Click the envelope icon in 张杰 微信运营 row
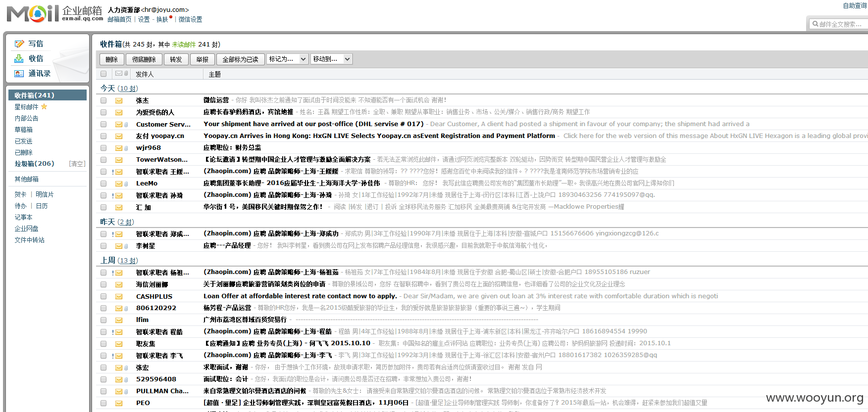 coord(119,100)
